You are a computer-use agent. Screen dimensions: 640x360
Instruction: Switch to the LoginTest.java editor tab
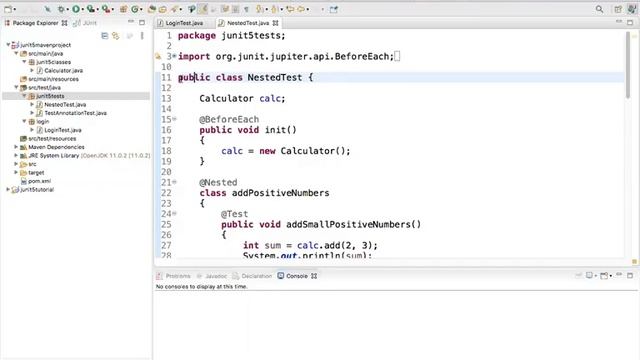[x=180, y=23]
